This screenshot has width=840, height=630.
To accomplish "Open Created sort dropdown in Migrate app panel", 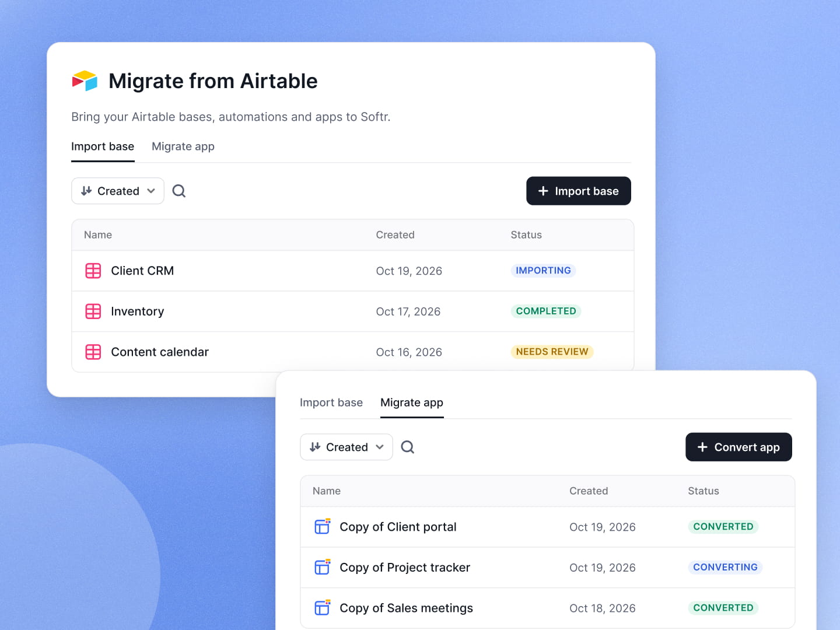I will click(x=346, y=447).
